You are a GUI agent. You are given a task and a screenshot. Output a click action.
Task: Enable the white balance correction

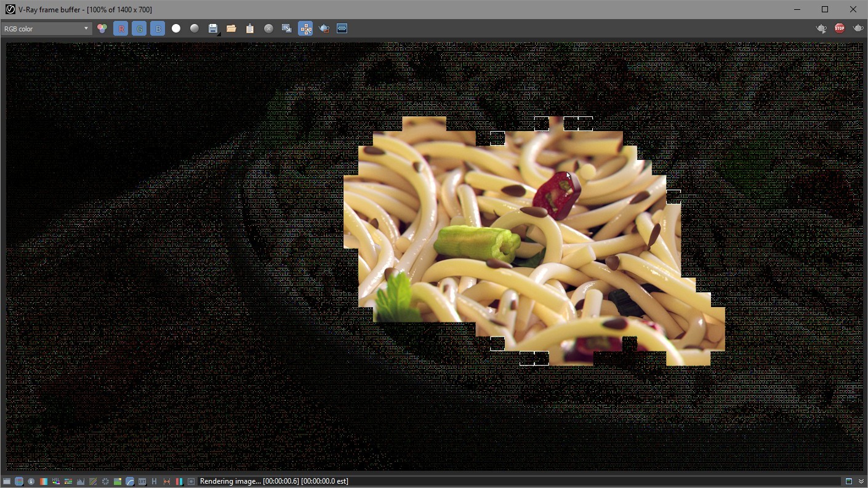[x=44, y=481]
